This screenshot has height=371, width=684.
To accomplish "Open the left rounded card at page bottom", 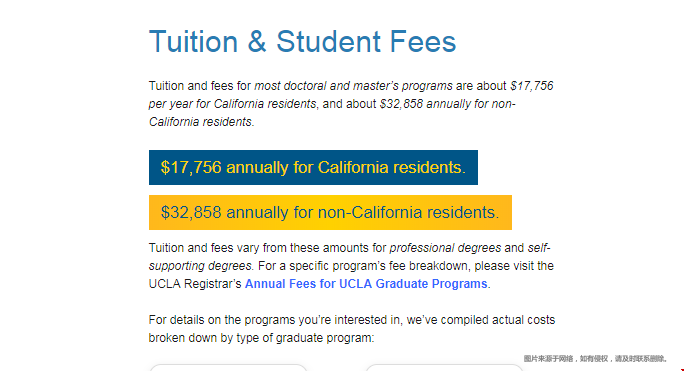I will [228, 368].
